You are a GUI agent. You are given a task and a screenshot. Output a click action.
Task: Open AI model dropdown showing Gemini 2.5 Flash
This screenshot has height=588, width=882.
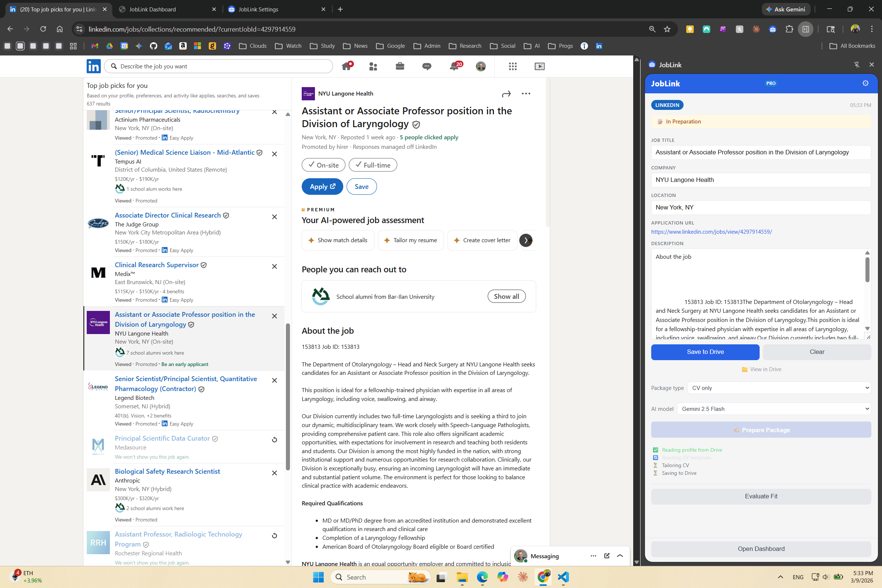pyautogui.click(x=774, y=409)
